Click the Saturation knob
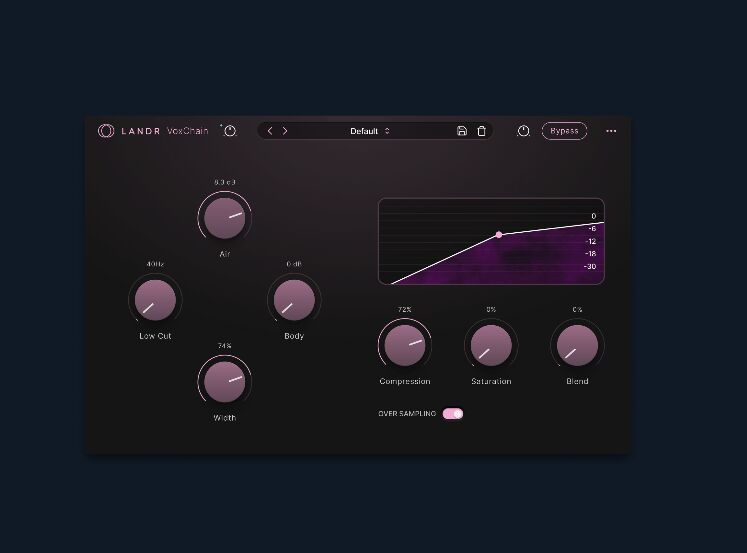 click(491, 345)
